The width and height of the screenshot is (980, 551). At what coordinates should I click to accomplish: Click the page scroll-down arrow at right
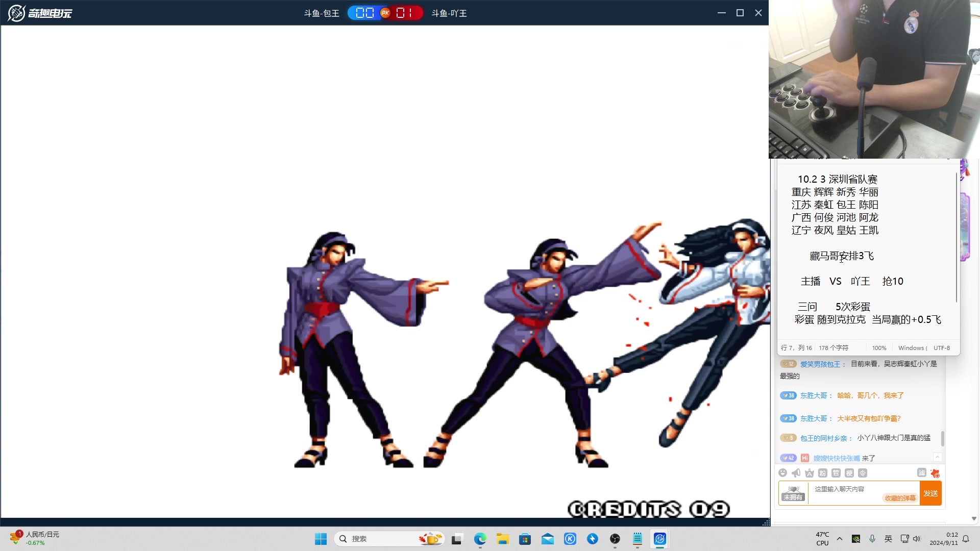[974, 518]
